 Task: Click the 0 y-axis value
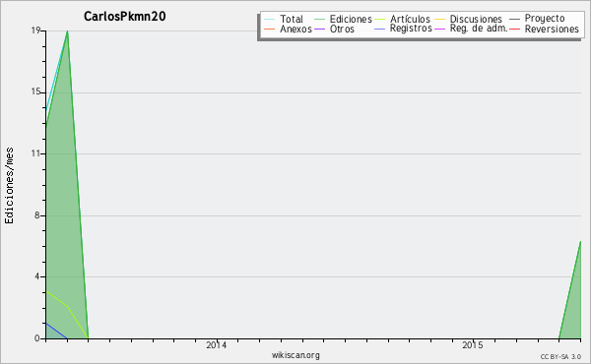37,338
